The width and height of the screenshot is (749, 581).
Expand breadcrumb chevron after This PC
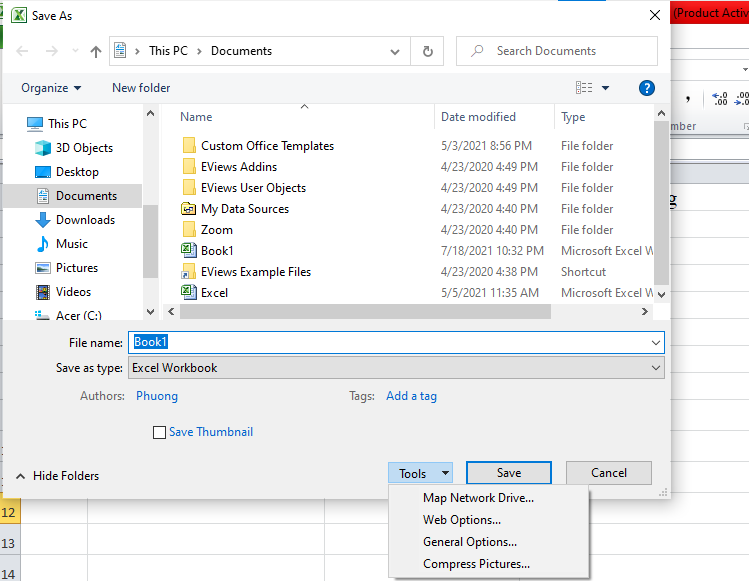[199, 51]
